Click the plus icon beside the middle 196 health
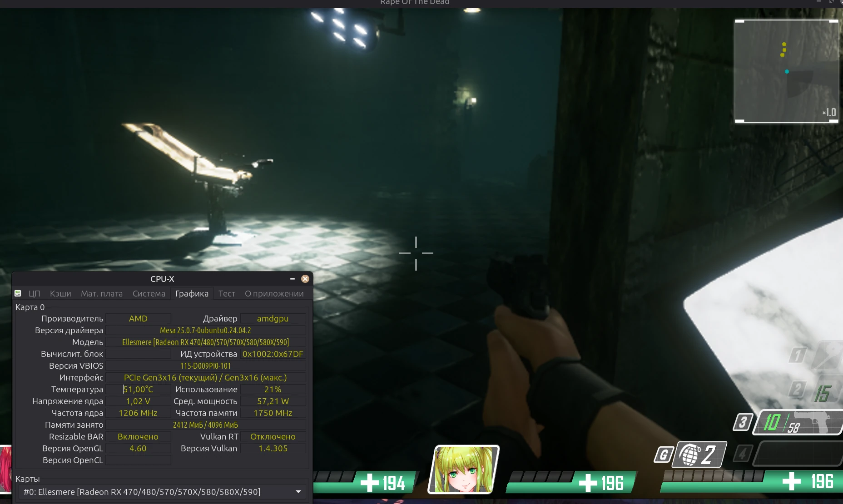 [x=588, y=483]
